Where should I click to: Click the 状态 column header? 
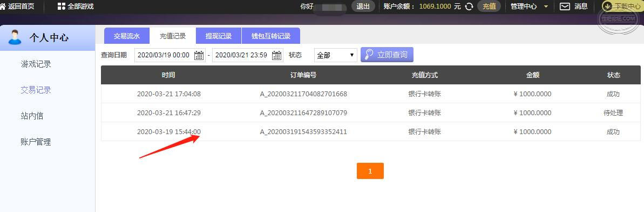pyautogui.click(x=614, y=75)
